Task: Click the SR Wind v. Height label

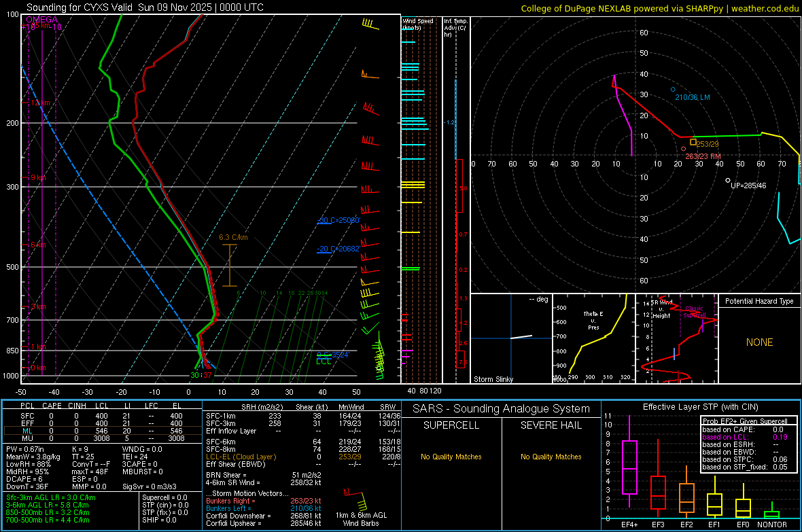Action: (661, 309)
